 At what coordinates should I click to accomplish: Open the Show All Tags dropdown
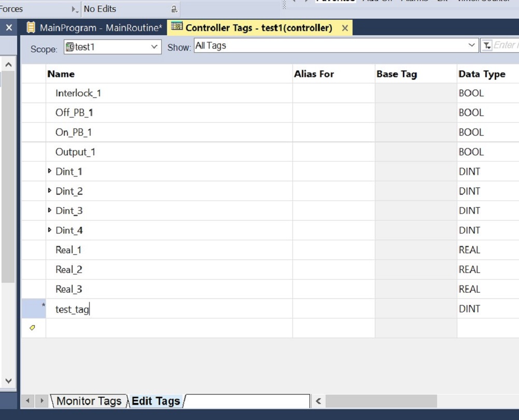click(x=472, y=45)
